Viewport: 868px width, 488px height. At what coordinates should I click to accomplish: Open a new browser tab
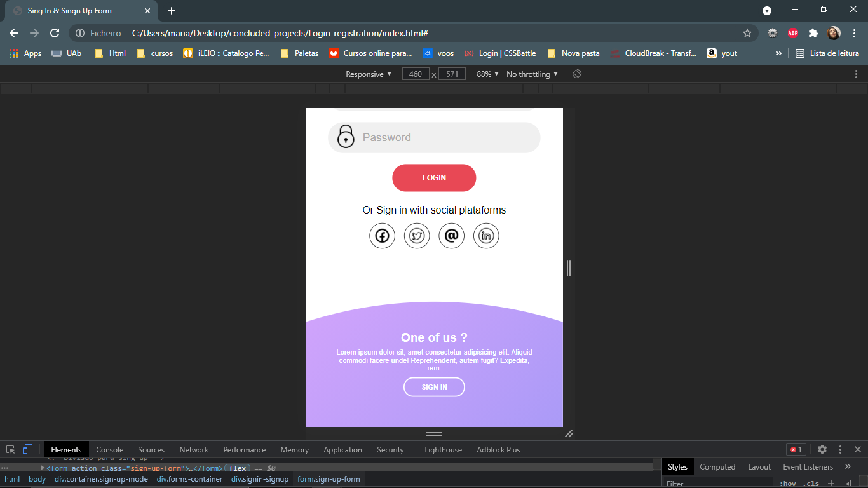(172, 11)
